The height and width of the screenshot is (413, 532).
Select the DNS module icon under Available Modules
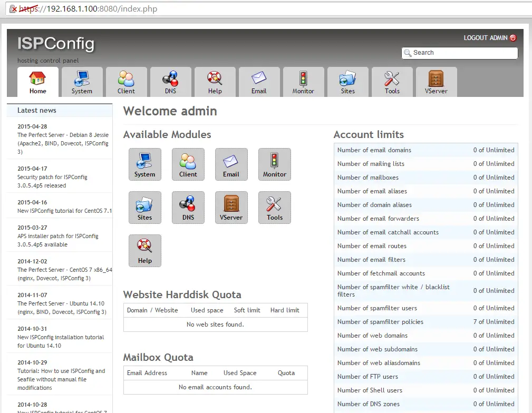tap(188, 208)
